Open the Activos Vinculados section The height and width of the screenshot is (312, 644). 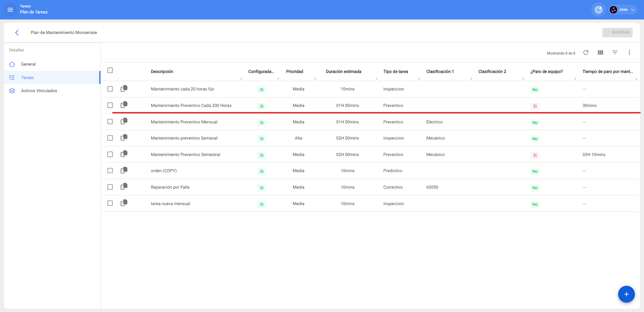click(39, 91)
